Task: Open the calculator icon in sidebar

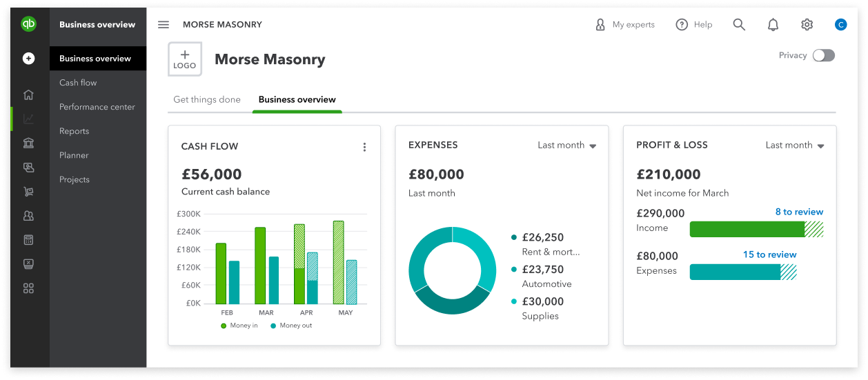Action: tap(28, 240)
